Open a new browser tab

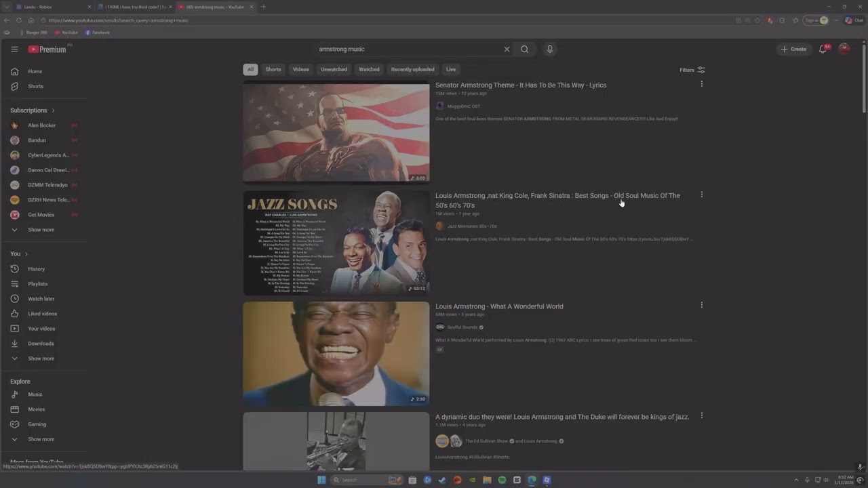tap(263, 7)
